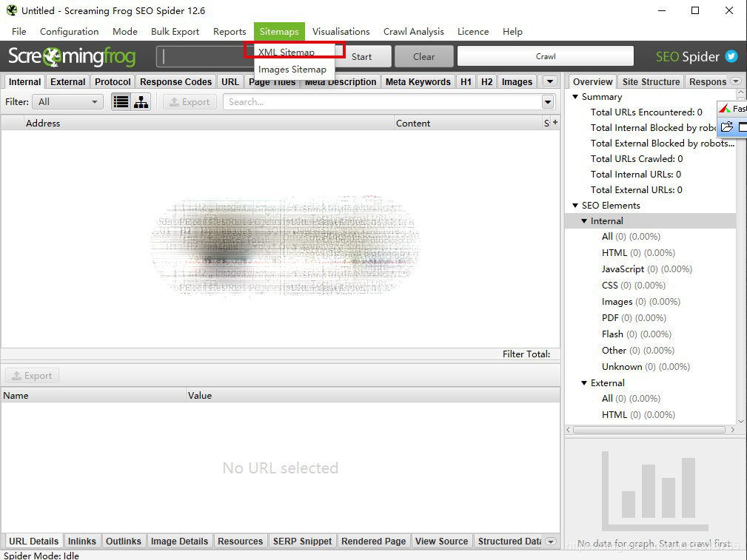Screen dimensions: 747x560
Task: Show more main tabs dropdown arrow
Action: click(x=550, y=81)
